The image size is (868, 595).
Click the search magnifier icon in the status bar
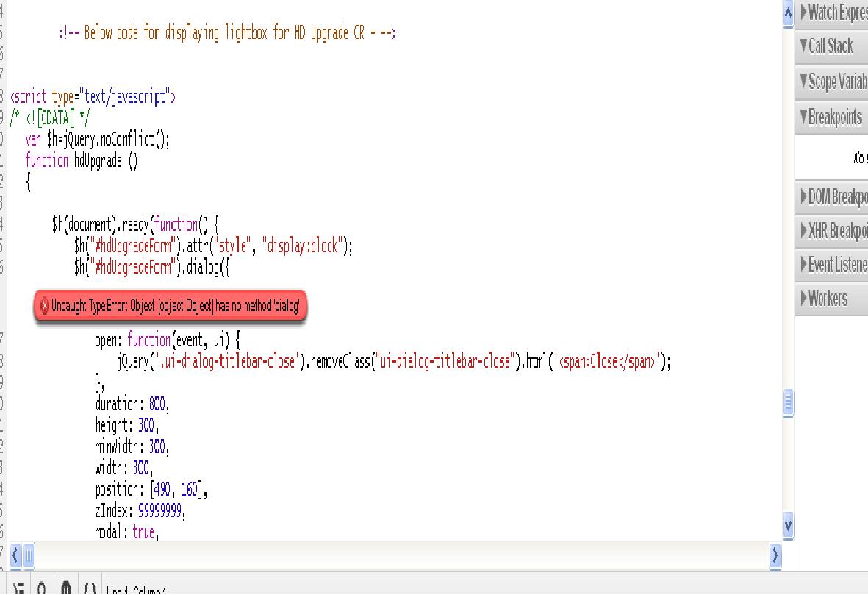[x=41, y=588]
